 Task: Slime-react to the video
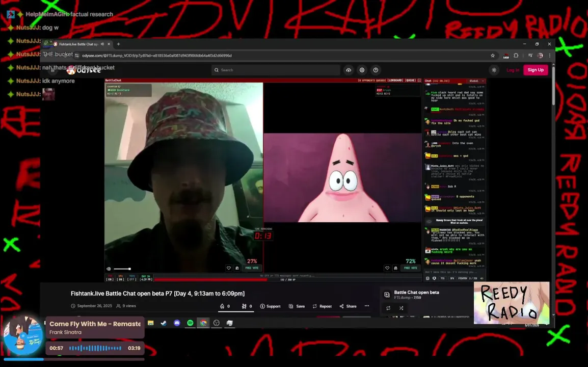[247, 306]
